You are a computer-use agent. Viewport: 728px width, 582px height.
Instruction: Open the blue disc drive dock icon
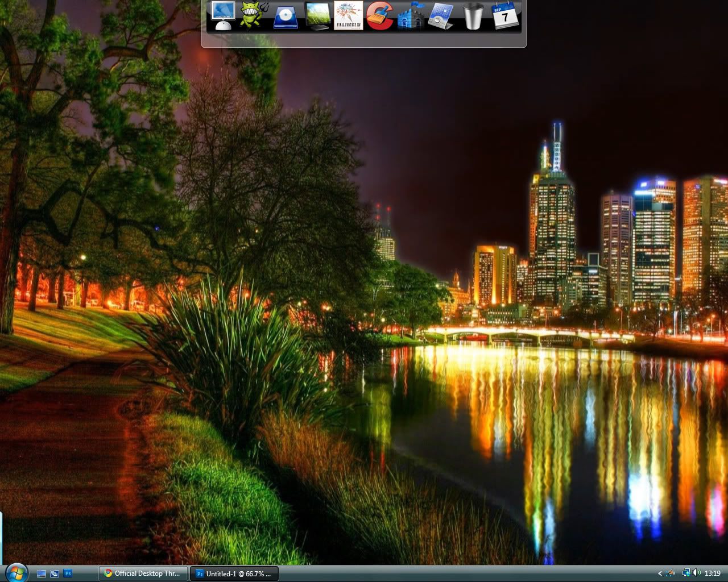[286, 17]
